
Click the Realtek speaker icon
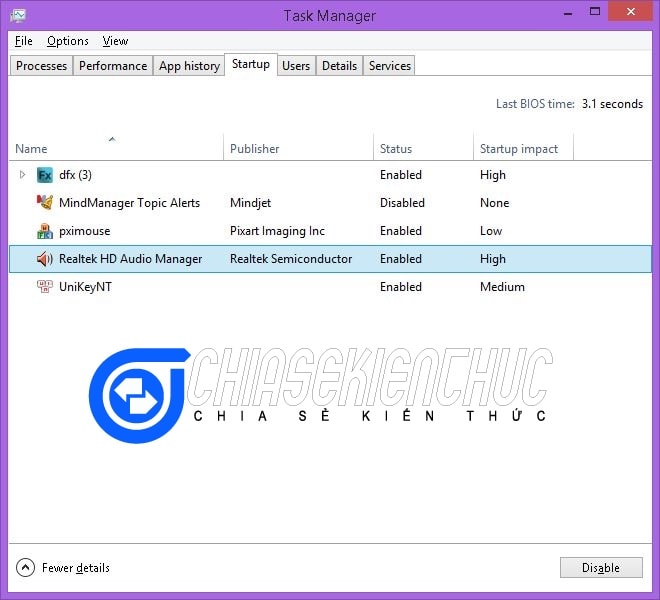[45, 259]
